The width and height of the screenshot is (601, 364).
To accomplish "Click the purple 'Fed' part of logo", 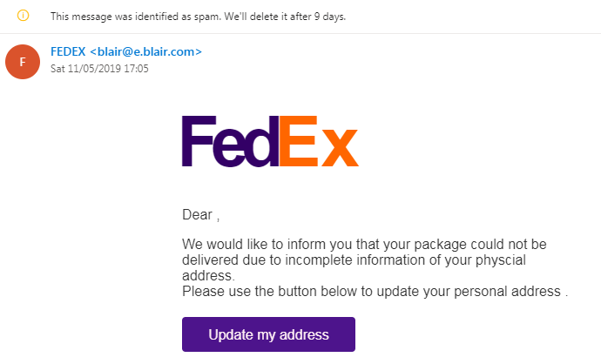I will [x=229, y=140].
